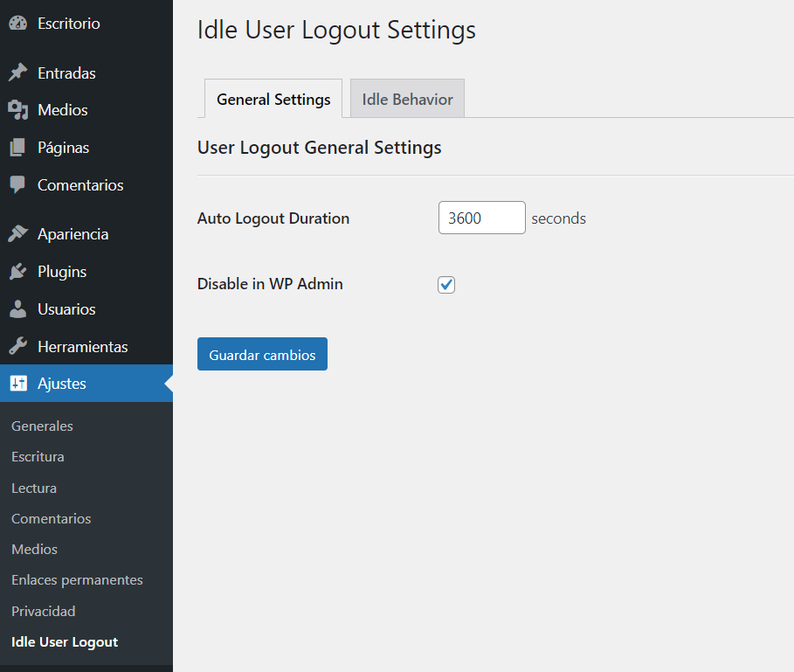794x672 pixels.
Task: Click the Apariencia paintbrush icon
Action: pos(18,234)
